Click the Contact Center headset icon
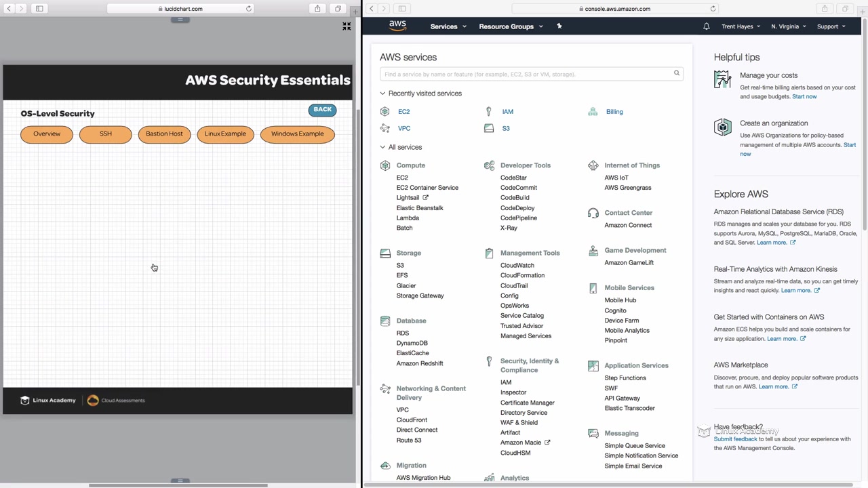Screen dimensions: 868x488 [593, 213]
